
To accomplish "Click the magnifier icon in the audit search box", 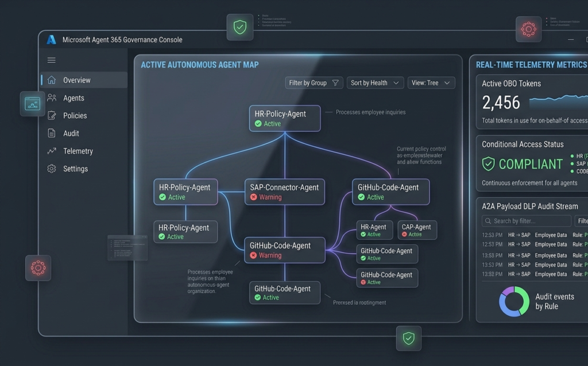I will click(x=488, y=221).
